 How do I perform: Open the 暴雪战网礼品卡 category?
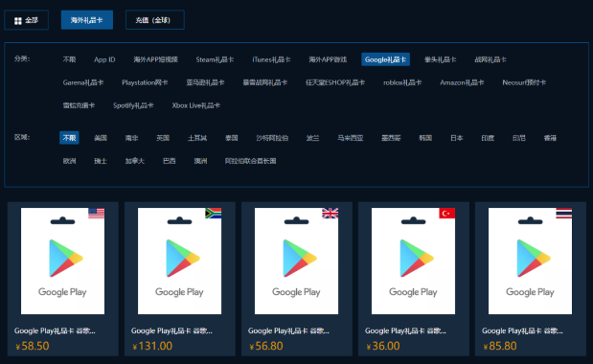coord(264,82)
